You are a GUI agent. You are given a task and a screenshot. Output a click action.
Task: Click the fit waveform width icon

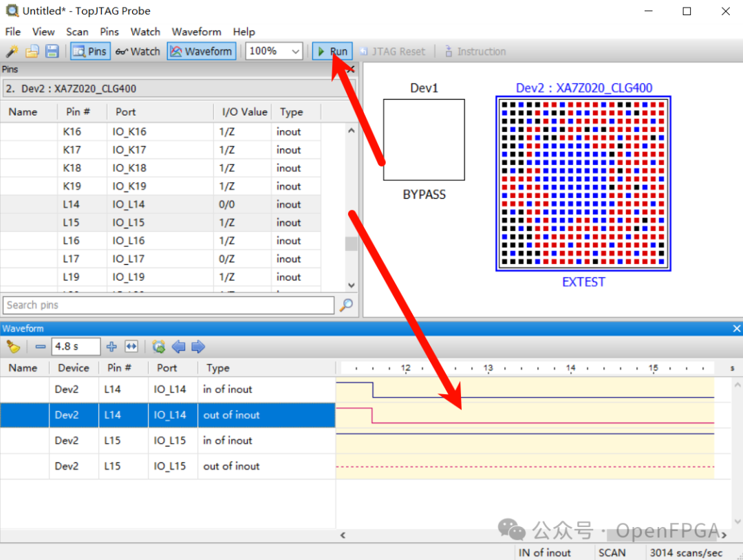[x=131, y=347]
